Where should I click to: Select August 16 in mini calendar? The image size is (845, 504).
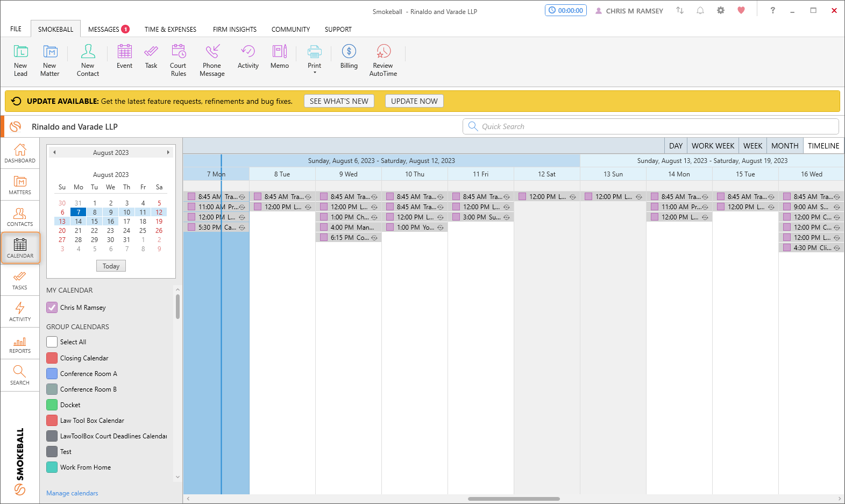click(110, 222)
